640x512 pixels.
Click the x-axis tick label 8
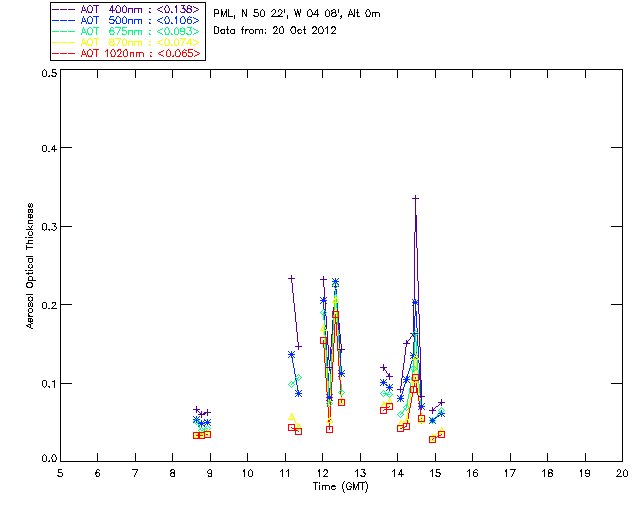click(173, 473)
